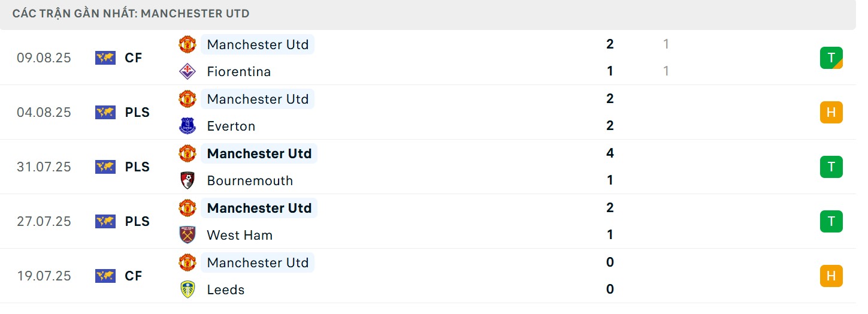
Task: Click the orange H badge for Everton match
Action: (x=831, y=113)
